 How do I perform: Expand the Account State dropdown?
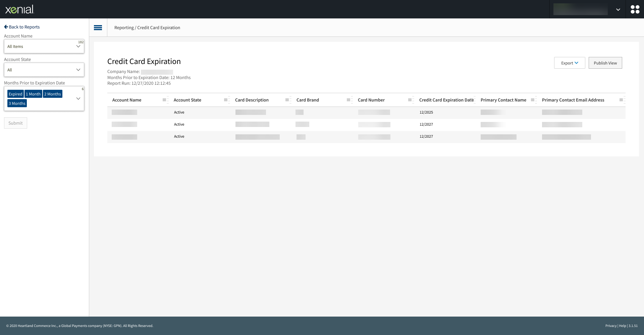pos(78,70)
